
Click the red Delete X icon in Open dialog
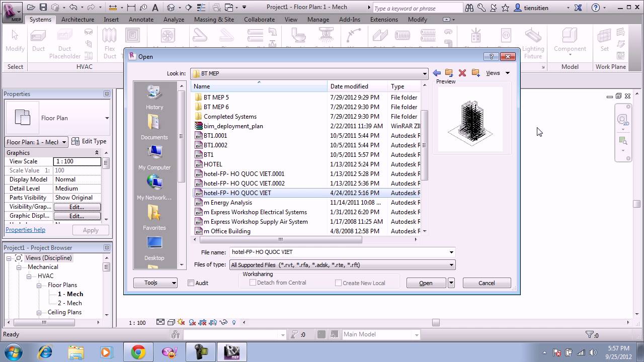point(462,73)
